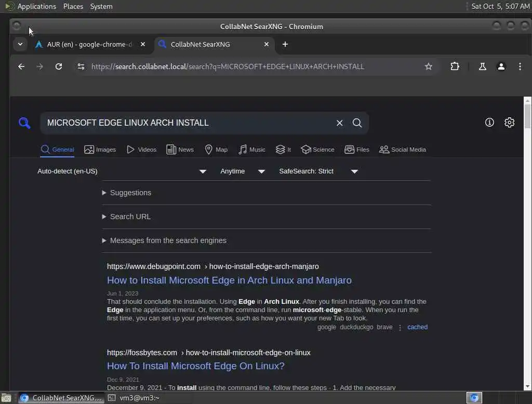The height and width of the screenshot is (404, 532).
Task: Click the google engine label
Action: coord(327,327)
